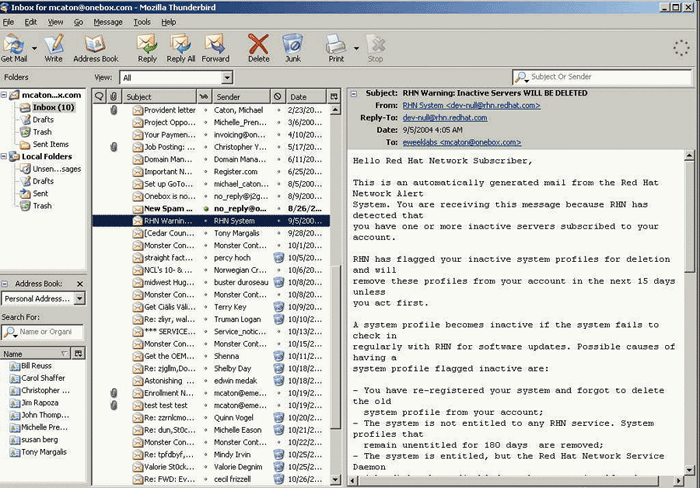
Task: Mark message as Junk using toolbar icon
Action: click(x=293, y=48)
